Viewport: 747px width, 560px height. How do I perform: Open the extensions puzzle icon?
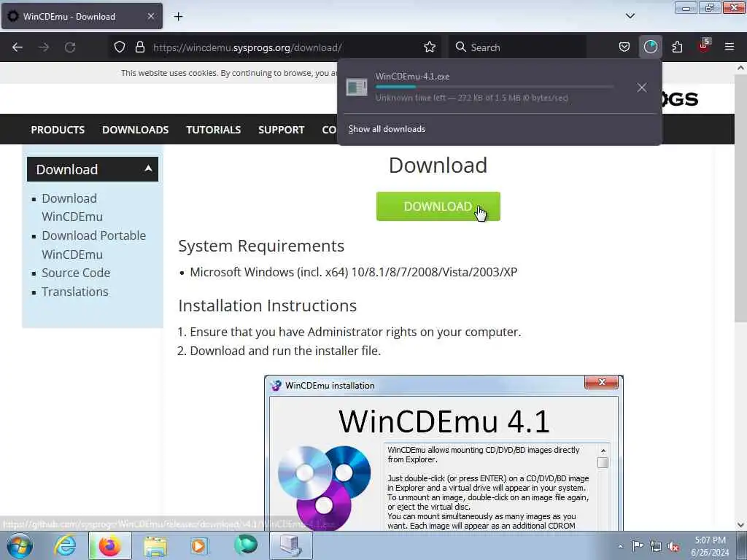click(x=677, y=47)
